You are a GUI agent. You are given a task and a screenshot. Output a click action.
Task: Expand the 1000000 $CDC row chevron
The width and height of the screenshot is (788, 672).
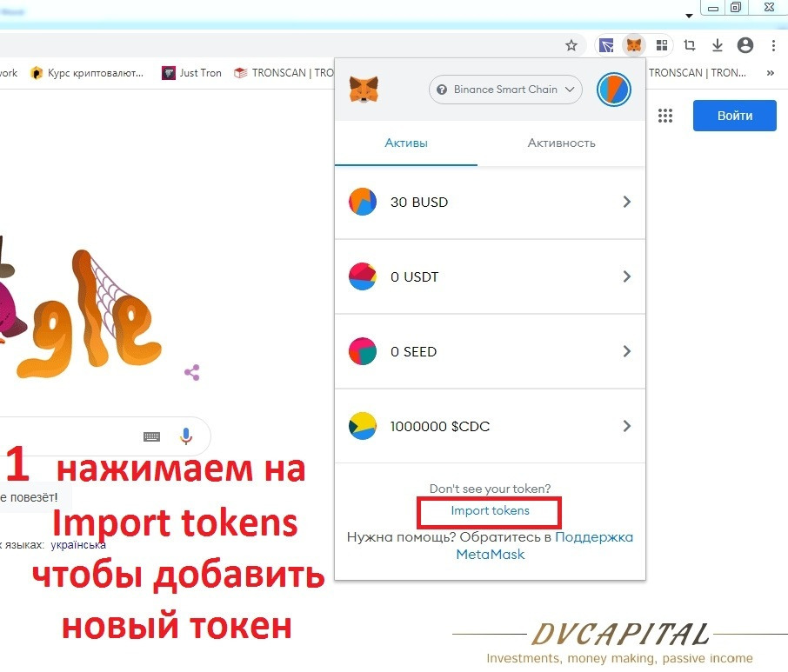627,426
